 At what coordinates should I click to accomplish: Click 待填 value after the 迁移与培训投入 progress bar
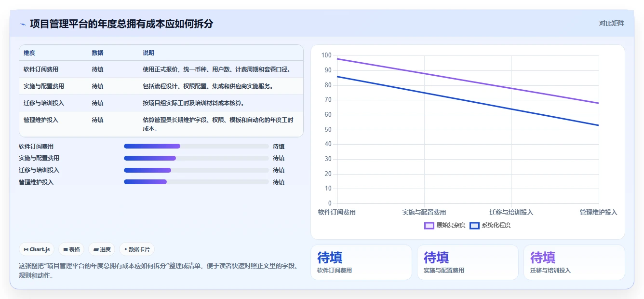coord(279,170)
